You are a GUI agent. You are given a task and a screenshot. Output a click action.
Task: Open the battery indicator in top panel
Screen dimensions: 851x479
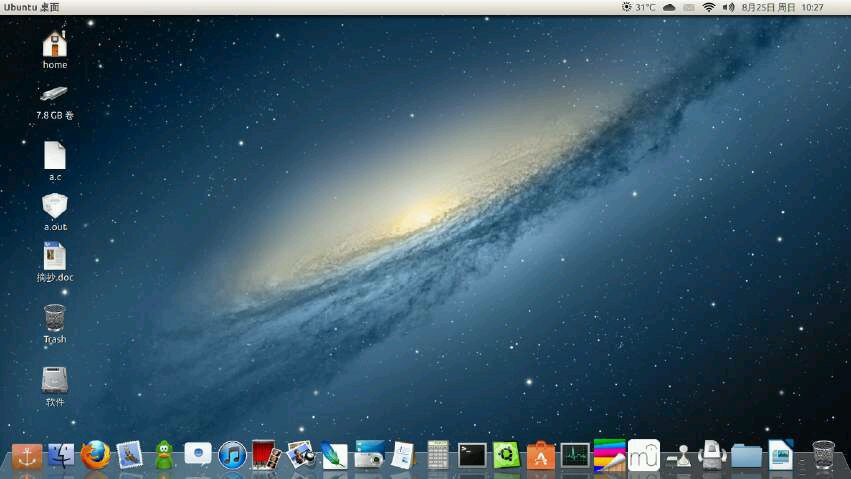pos(689,7)
